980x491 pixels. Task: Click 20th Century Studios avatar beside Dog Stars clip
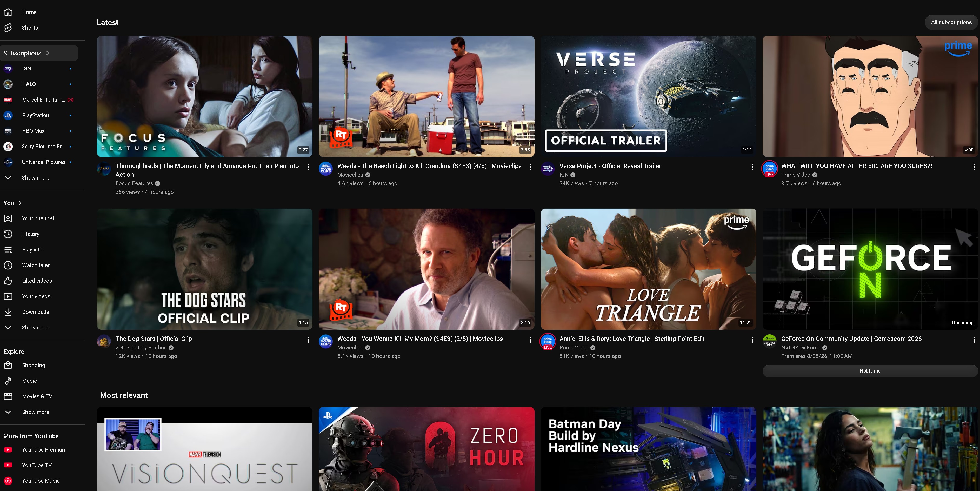(x=104, y=341)
